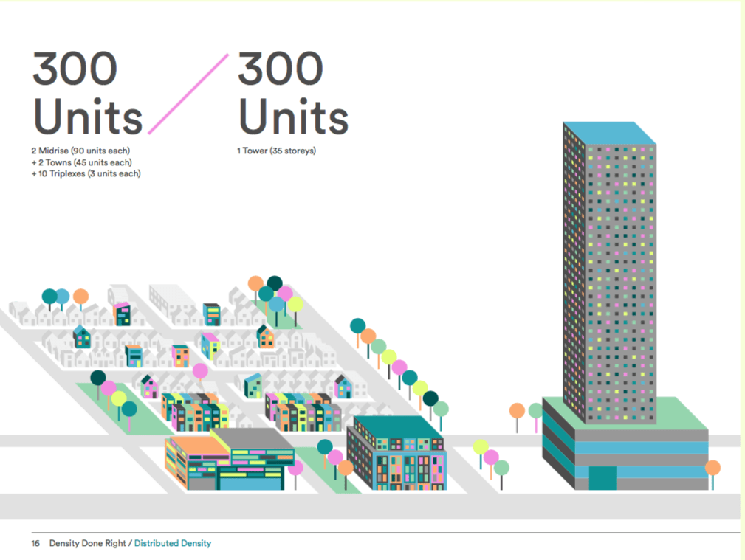The image size is (745, 560).
Task: Click the gray apartment block at top of neighborhood
Action: [x=170, y=299]
